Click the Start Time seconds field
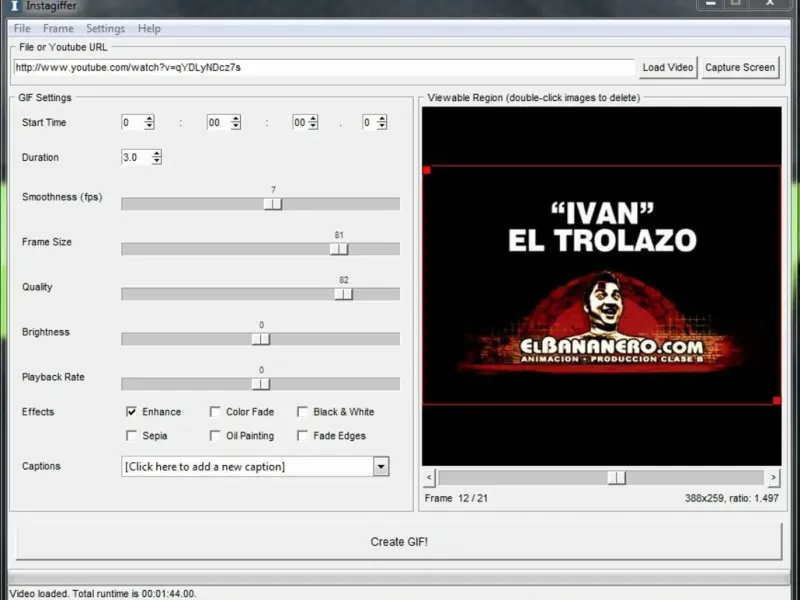 click(301, 122)
